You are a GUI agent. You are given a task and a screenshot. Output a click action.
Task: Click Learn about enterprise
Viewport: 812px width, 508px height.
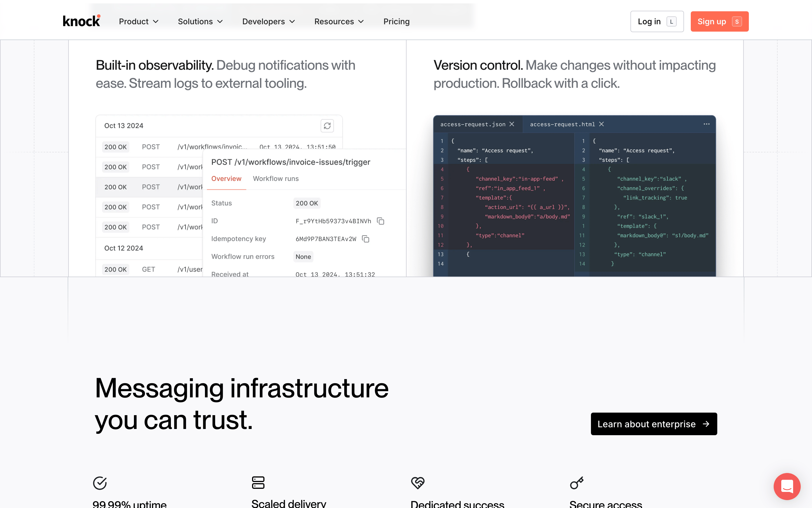point(654,424)
